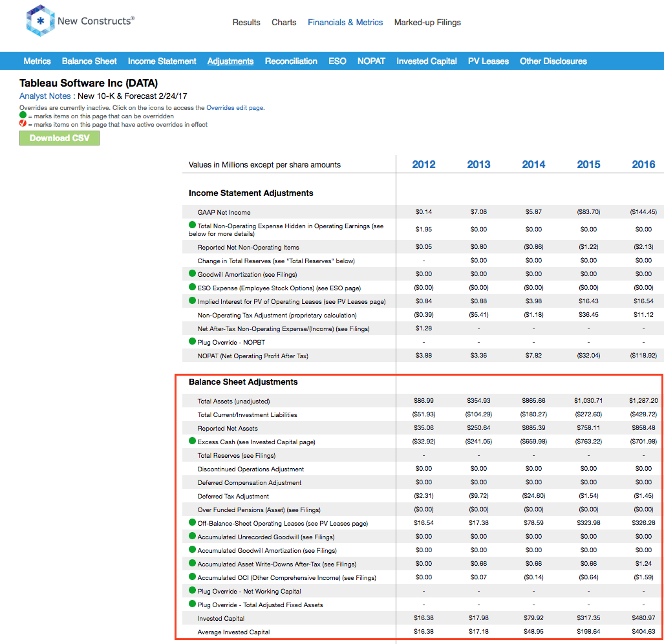664x644 pixels.
Task: Click green dot for Accumulated Unrecorded Goodwill
Action: (x=192, y=536)
